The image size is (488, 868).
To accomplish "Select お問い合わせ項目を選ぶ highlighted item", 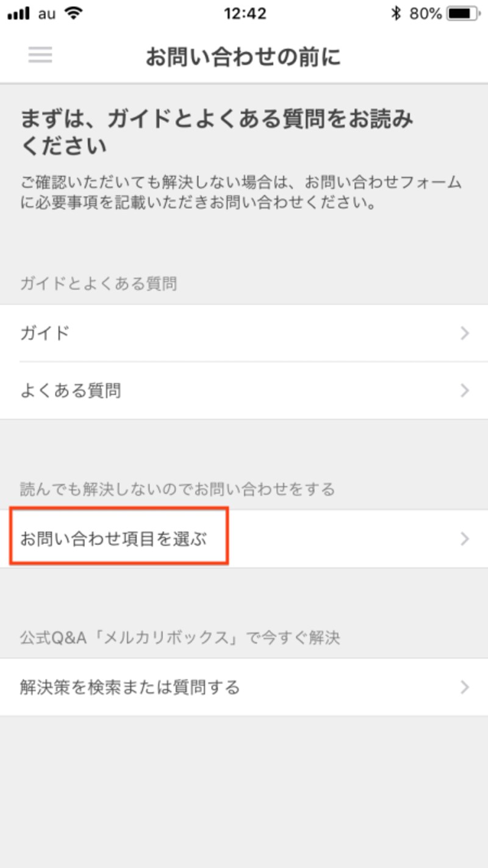I will [113, 538].
